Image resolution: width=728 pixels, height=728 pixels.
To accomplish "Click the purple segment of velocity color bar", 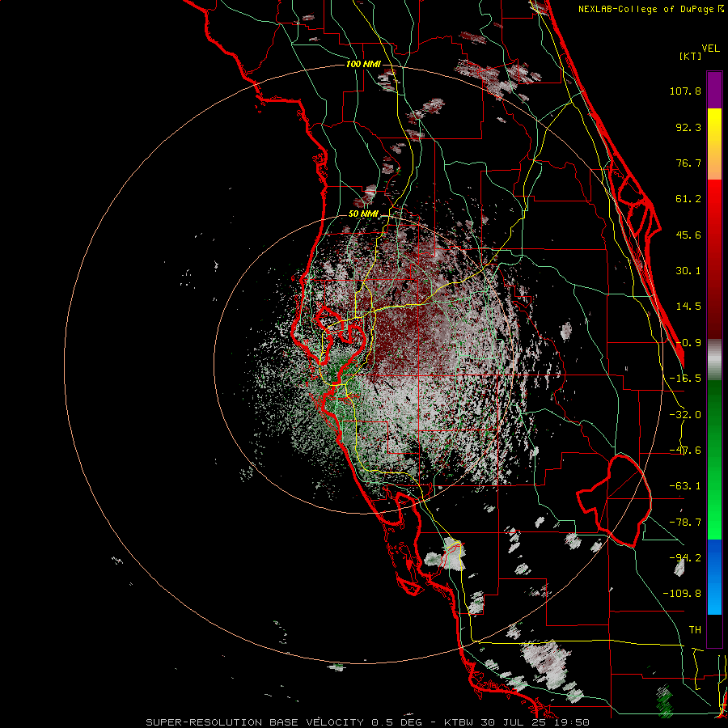I will pyautogui.click(x=714, y=91).
